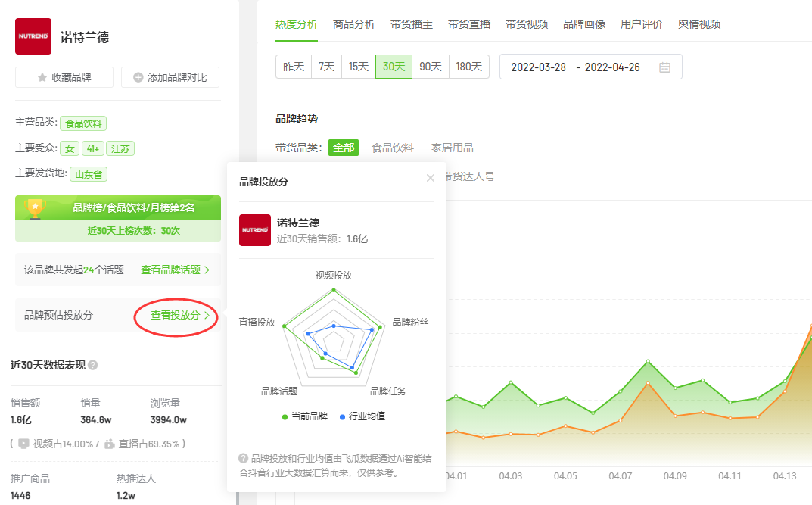Click the Nutrend logo inside the popup
This screenshot has height=505, width=812.
(255, 230)
